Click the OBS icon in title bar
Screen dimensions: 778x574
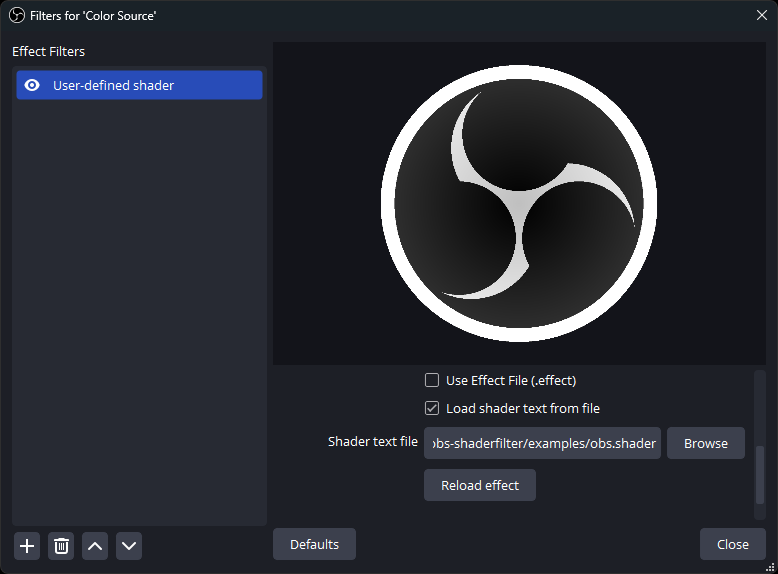17,15
